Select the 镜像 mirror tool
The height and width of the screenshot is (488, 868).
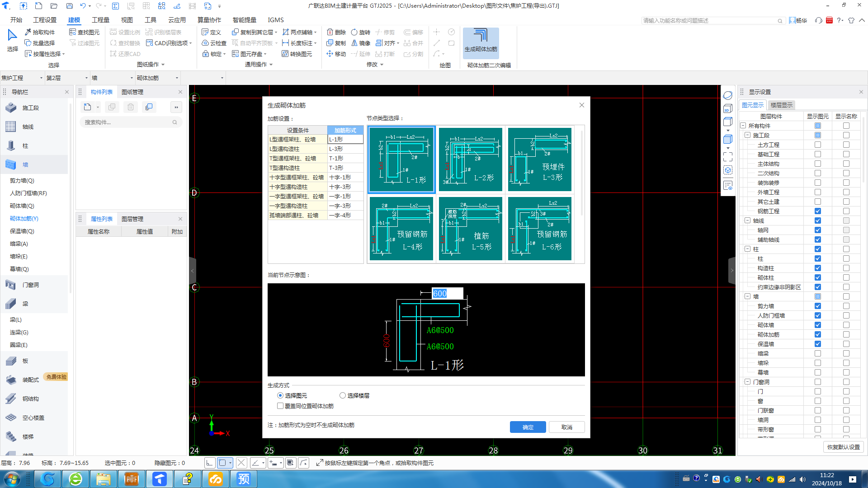click(361, 43)
